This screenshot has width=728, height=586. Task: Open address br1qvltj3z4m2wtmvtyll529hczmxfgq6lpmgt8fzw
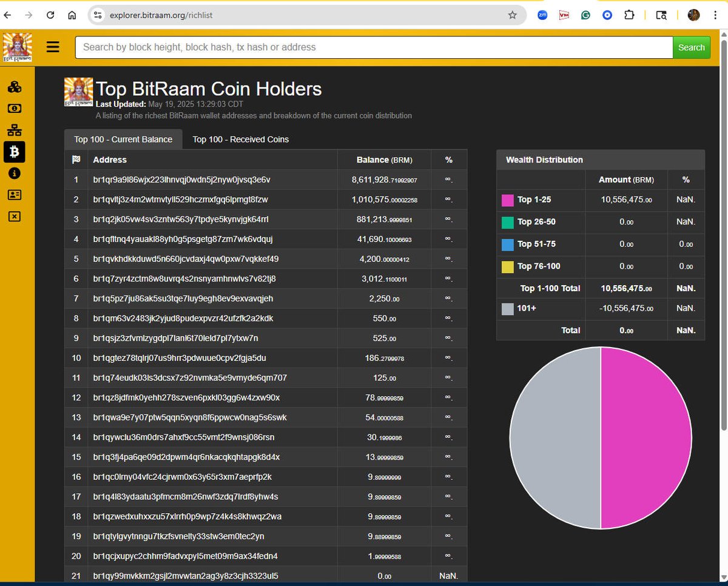tap(180, 199)
